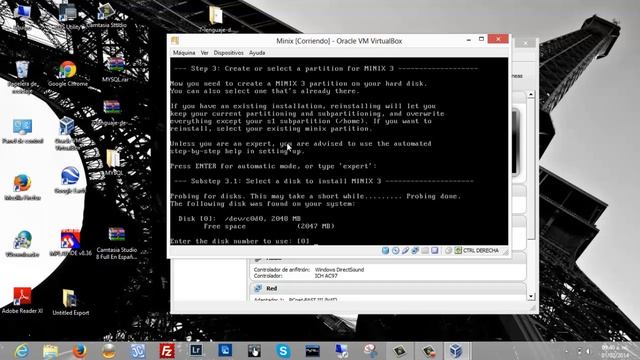The height and width of the screenshot is (360, 640).
Task: Select the Panel de control desktop icon
Action: (x=22, y=131)
